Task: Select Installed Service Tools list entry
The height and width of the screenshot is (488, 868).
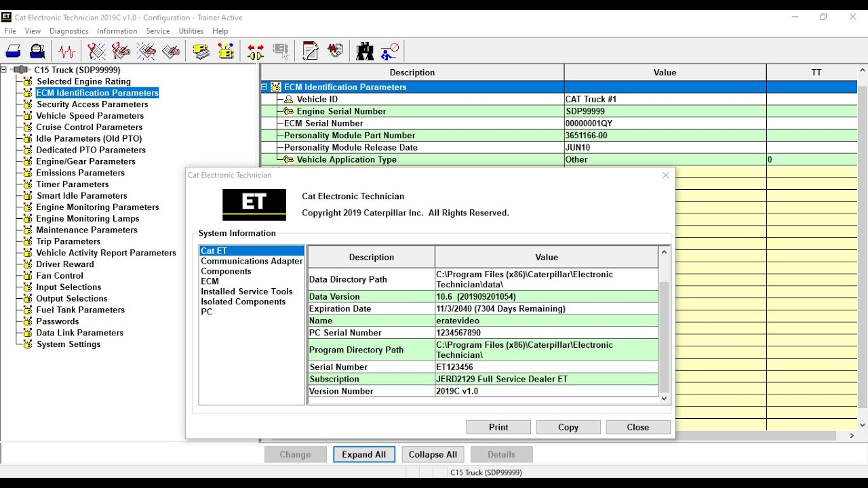Action: (246, 291)
